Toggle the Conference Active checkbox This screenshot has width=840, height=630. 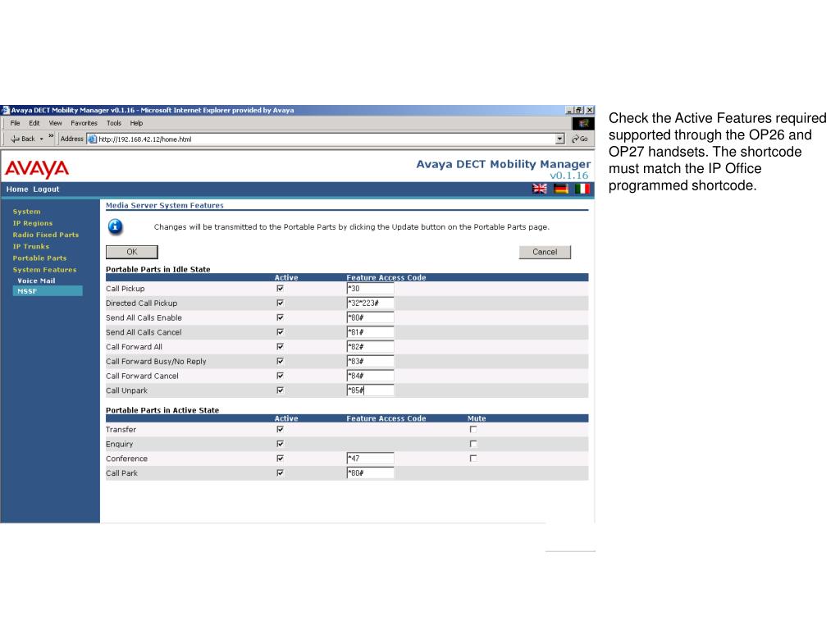[x=281, y=458]
